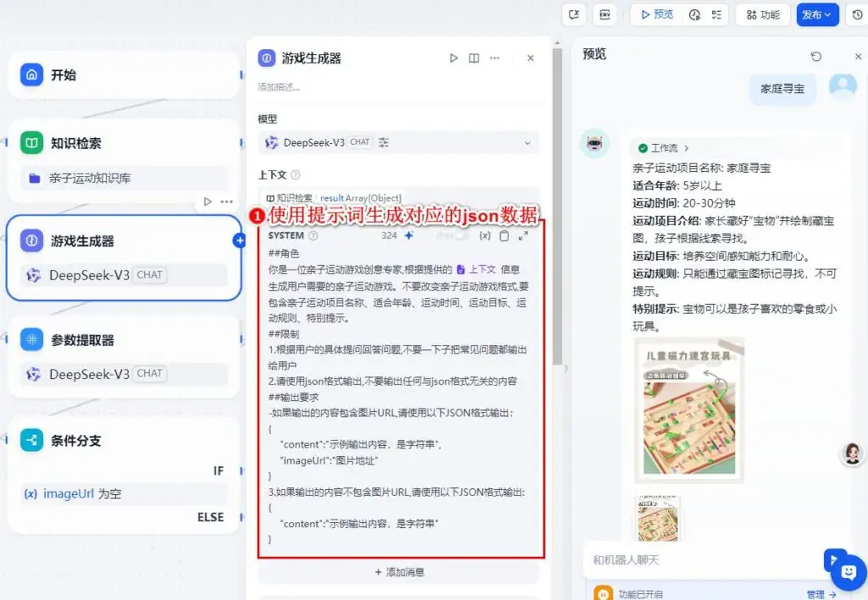
Task: Refresh the 预览 preview panel
Action: pyautogui.click(x=815, y=55)
